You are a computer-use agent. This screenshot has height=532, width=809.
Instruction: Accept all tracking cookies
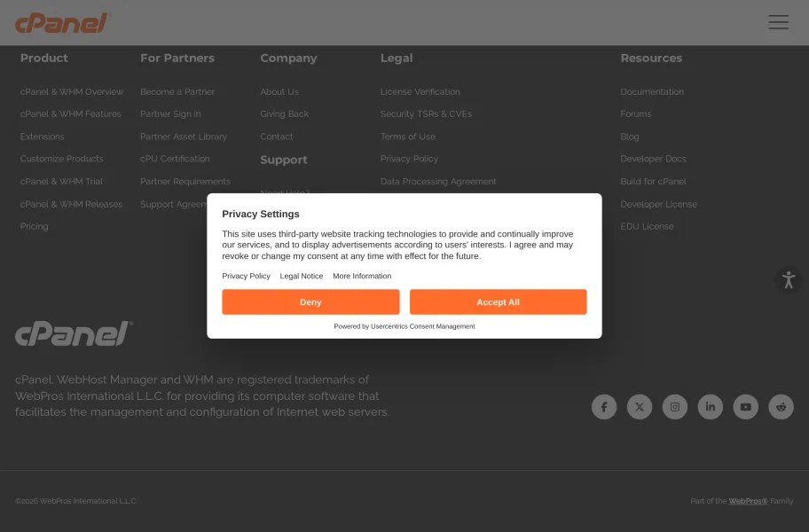[x=498, y=302]
